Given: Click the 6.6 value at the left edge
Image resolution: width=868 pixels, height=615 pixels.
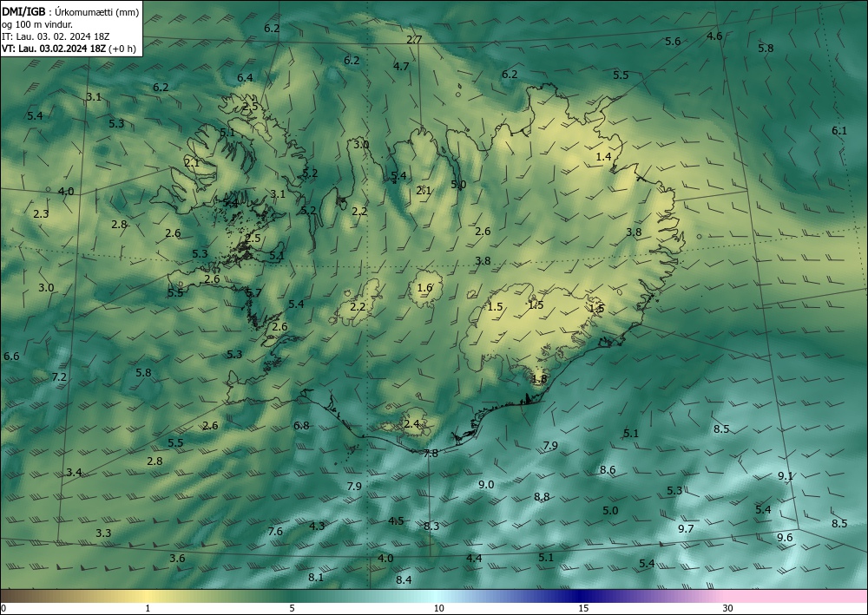Looking at the screenshot, I should tap(11, 357).
